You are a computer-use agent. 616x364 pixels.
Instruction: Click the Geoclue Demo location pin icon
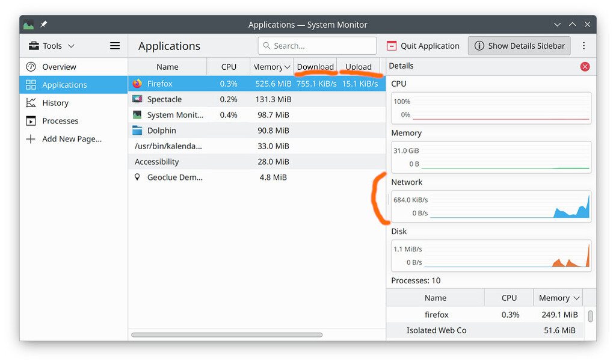pyautogui.click(x=136, y=177)
